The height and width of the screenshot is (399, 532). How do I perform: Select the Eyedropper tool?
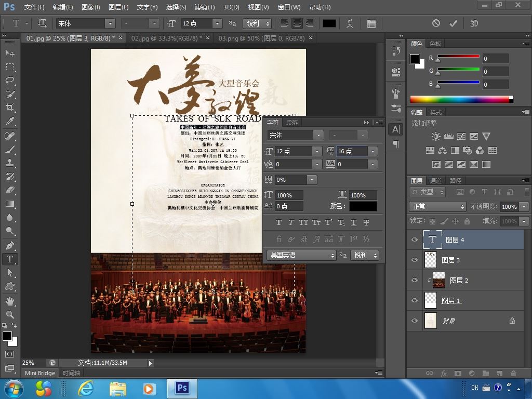(x=10, y=121)
